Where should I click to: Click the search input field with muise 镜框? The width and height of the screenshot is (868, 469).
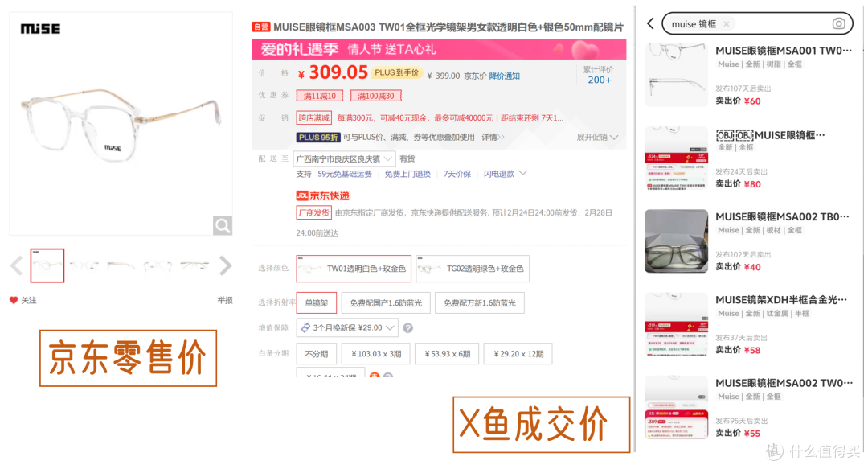point(757,24)
